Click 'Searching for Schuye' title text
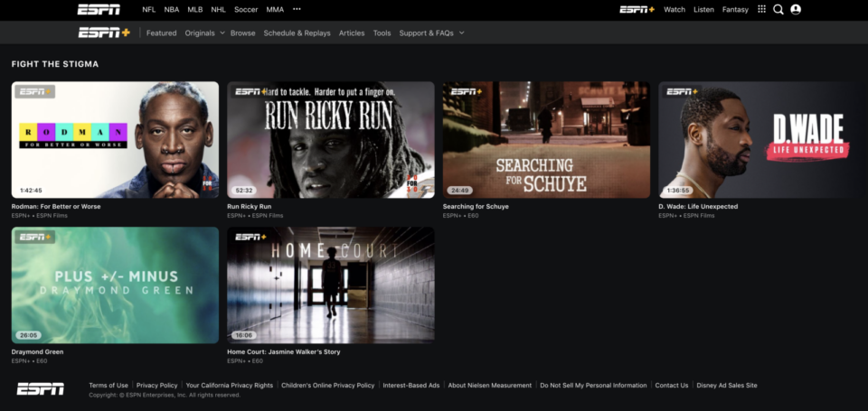The image size is (868, 411). (476, 206)
